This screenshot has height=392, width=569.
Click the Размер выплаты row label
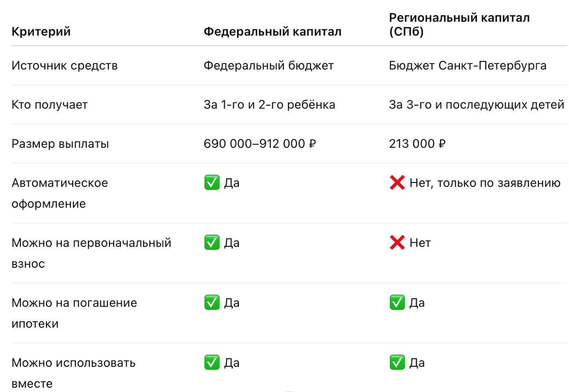click(x=60, y=144)
